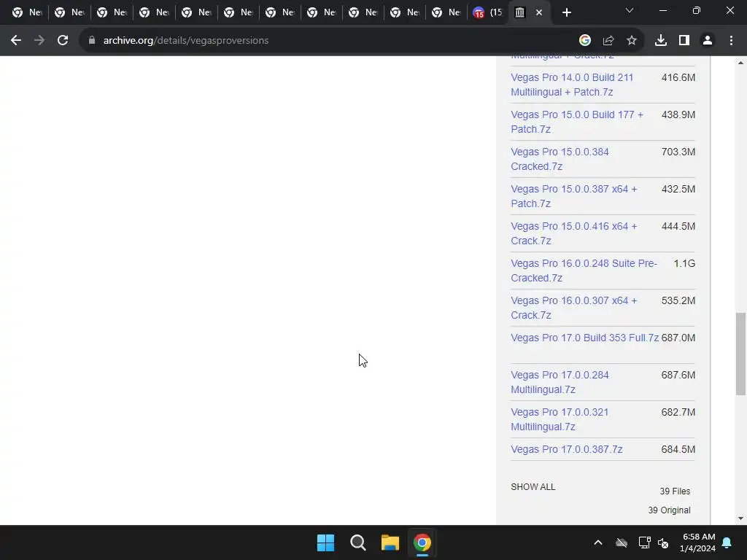The height and width of the screenshot is (560, 747).
Task: Go back using the browser back arrow
Action: coord(16,41)
